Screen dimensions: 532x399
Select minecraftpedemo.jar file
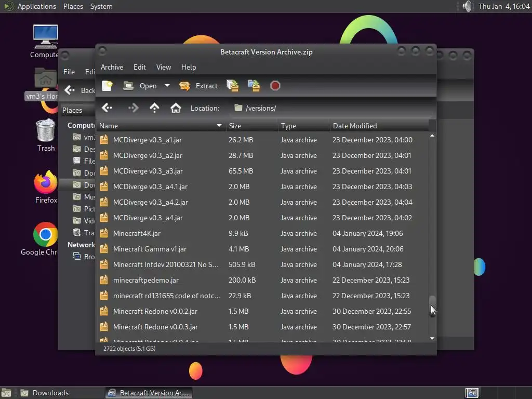click(262, 280)
